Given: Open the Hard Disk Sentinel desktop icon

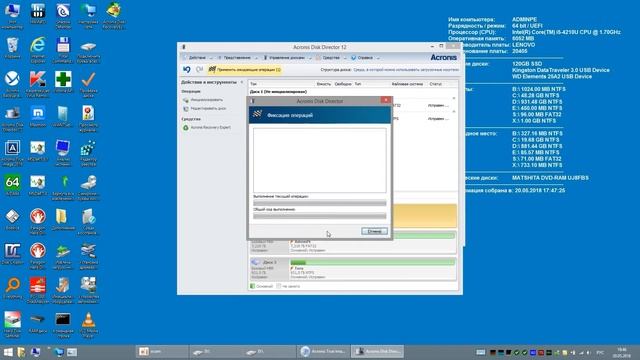Looking at the screenshot, I should 12,324.
